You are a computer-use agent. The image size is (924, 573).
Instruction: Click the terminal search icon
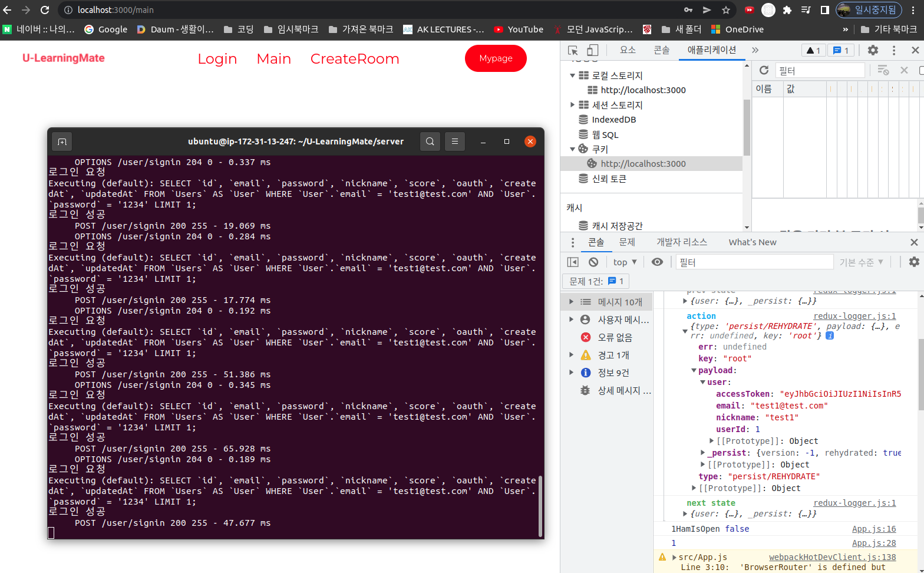pos(430,141)
